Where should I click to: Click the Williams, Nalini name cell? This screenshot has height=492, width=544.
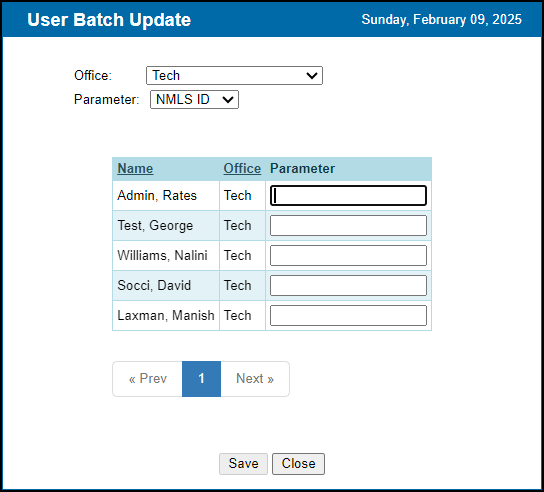click(x=166, y=255)
